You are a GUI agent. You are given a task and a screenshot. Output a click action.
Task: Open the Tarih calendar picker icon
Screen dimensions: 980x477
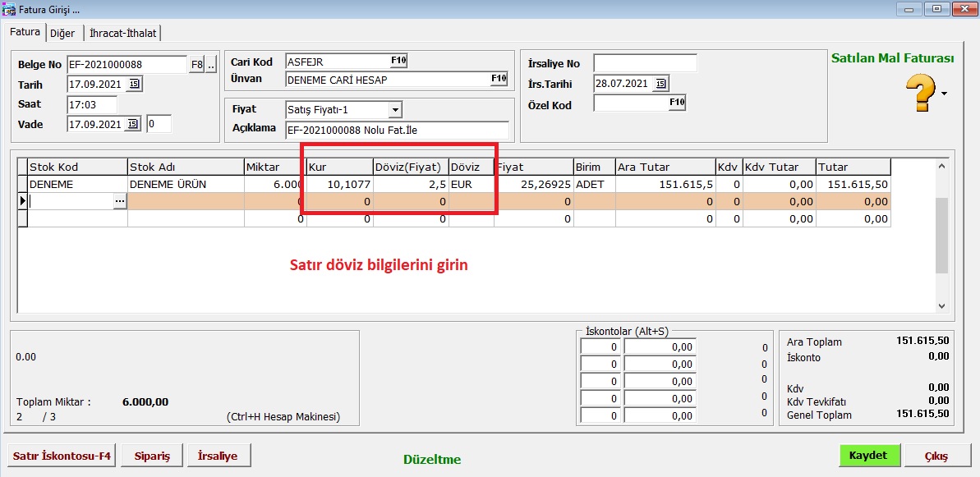tap(135, 85)
